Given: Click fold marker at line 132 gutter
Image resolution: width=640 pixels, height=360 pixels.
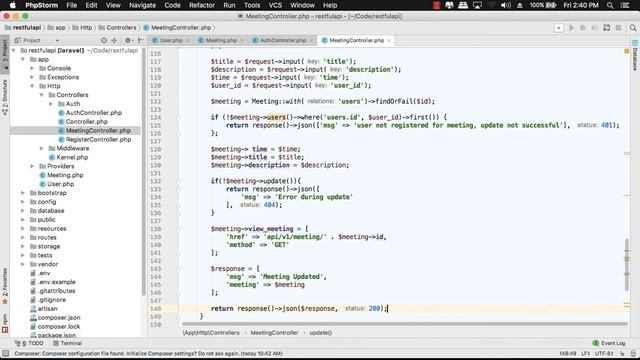Looking at the screenshot, I should [x=178, y=181].
